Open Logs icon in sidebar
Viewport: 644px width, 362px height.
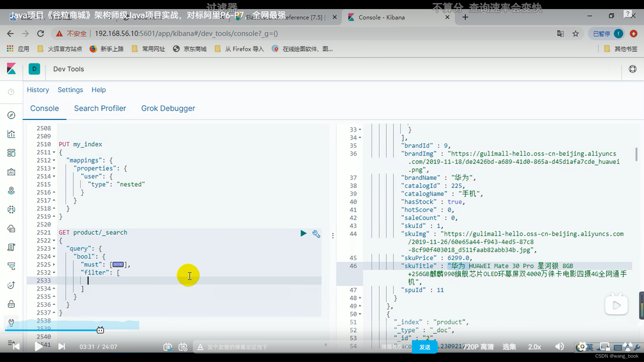pos(11,247)
